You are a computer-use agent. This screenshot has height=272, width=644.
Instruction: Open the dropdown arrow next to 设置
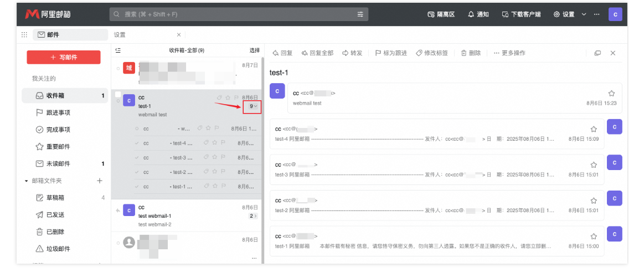click(584, 14)
